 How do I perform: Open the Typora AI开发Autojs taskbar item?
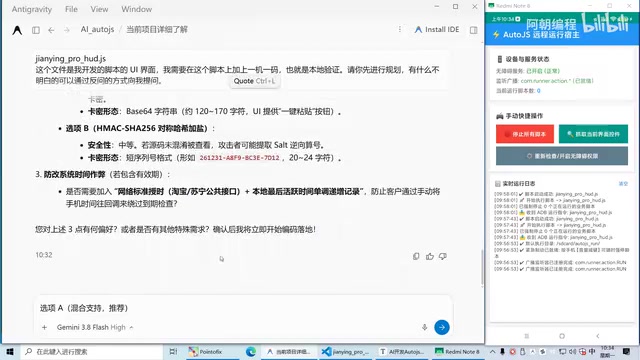point(402,351)
